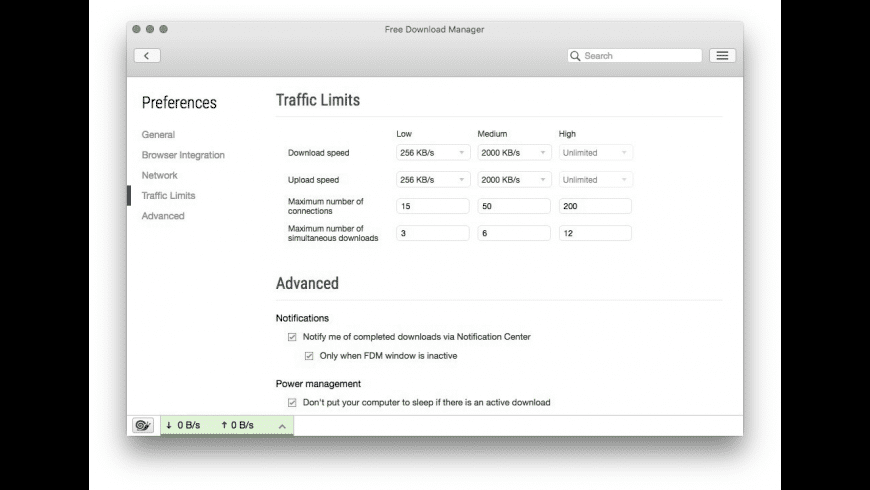Screen dimensions: 870x490
Task: Edit Medium maximum connections field 50
Action: [x=514, y=206]
